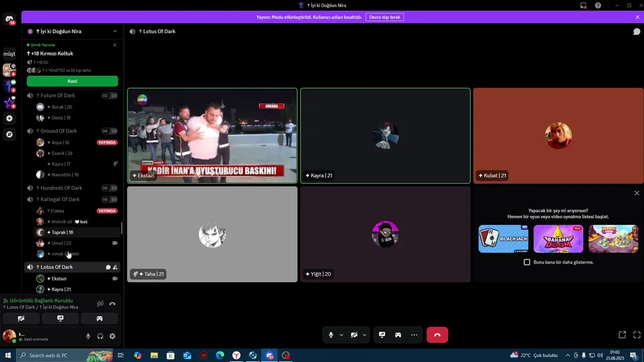The width and height of the screenshot is (644, 362).
Task: Mute microphone in user panel
Action: point(88,336)
